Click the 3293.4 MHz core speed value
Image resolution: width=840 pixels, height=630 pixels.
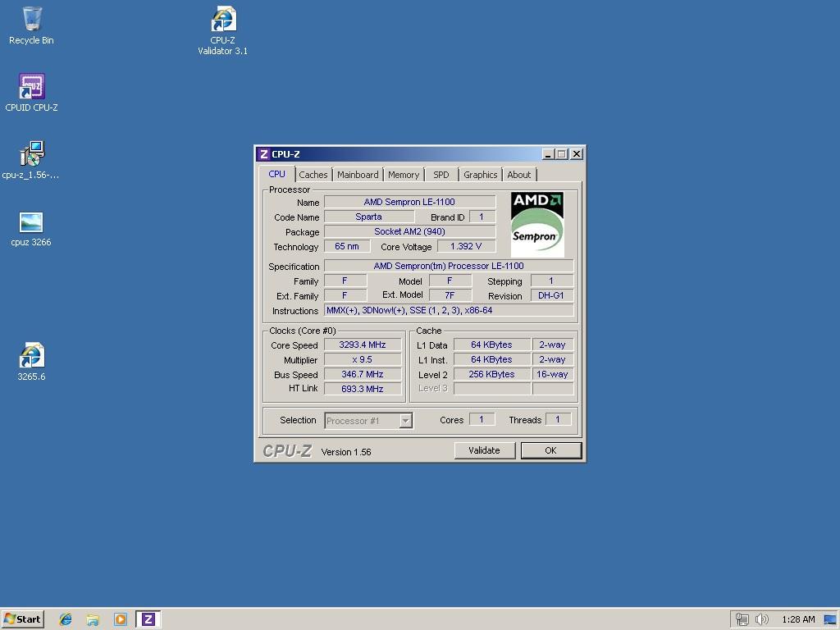(363, 345)
